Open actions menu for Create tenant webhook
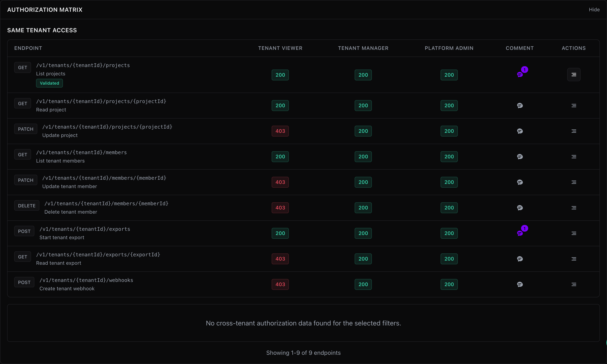Viewport: 607px width, 364px height. coord(574,284)
